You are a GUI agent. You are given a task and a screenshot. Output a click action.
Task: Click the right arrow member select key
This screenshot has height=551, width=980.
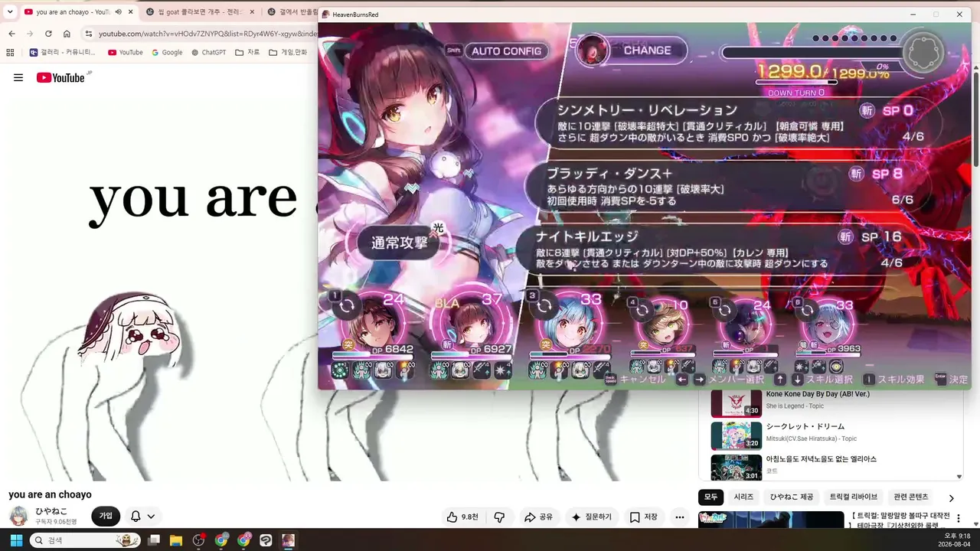[x=699, y=379]
